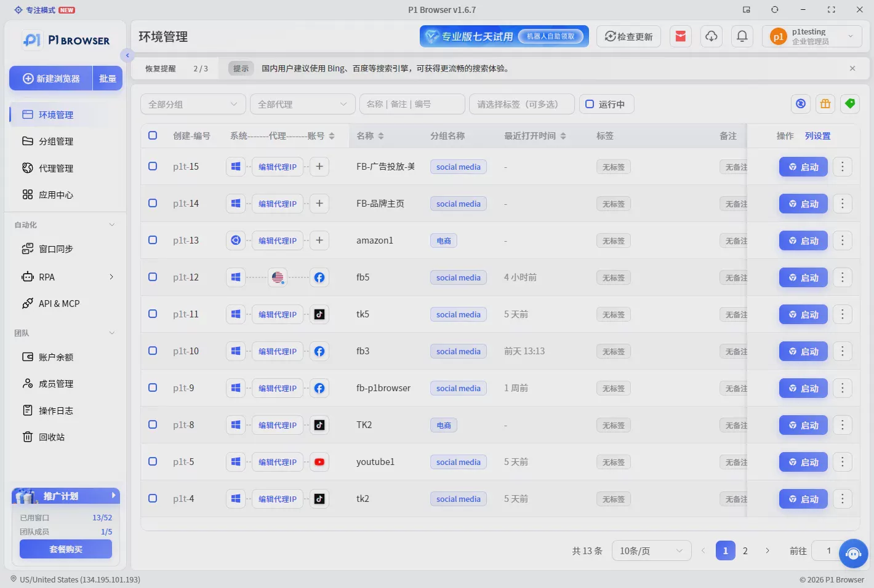The height and width of the screenshot is (588, 874).
Task: Dismiss the search engine tip banner
Action: (852, 68)
